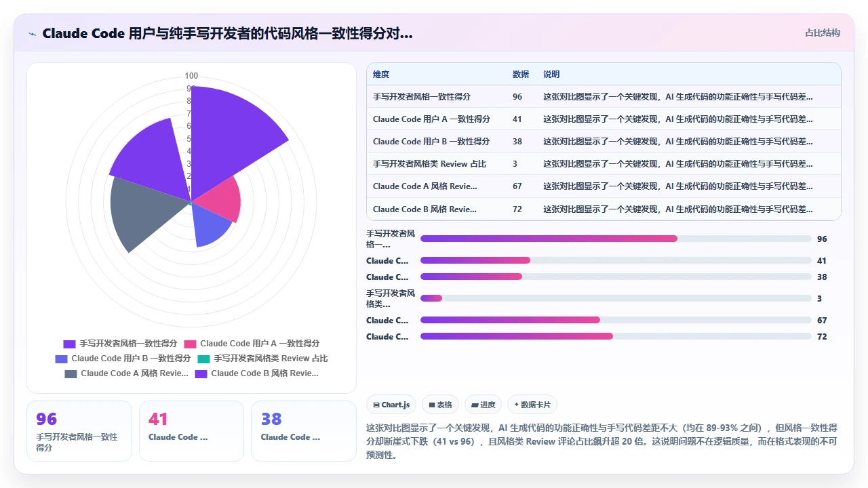Viewport: 868px width, 488px height.
Task: Click the Chart.js tag chip
Action: 391,405
